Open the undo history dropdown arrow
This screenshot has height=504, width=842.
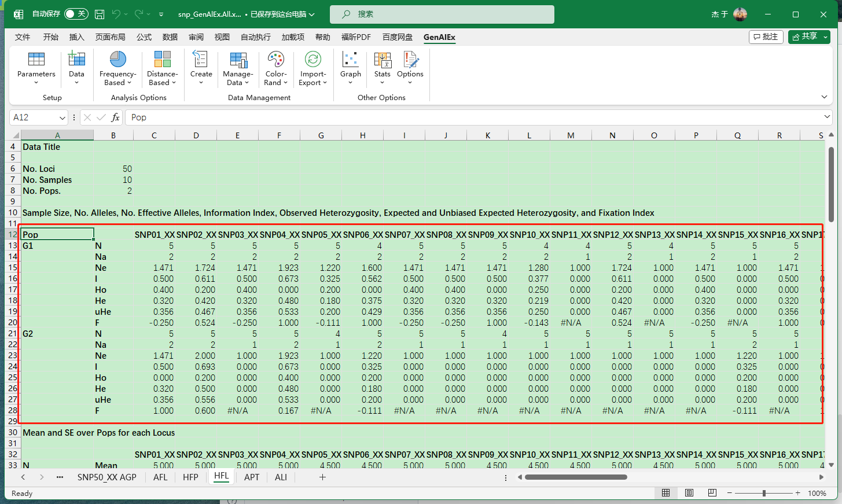pos(126,14)
